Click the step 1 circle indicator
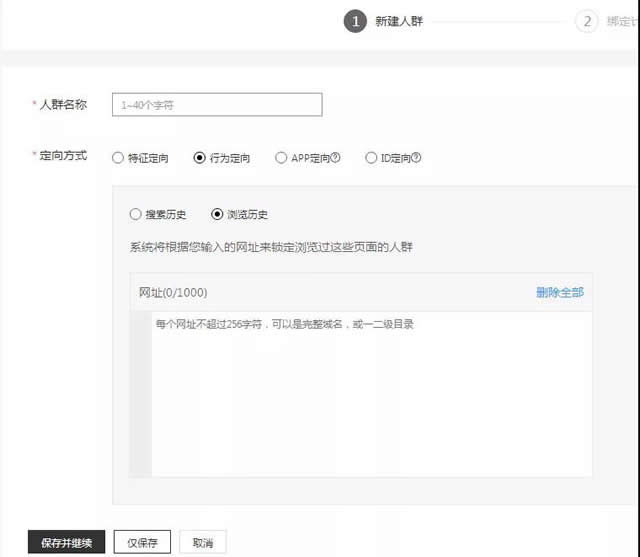 tap(354, 21)
